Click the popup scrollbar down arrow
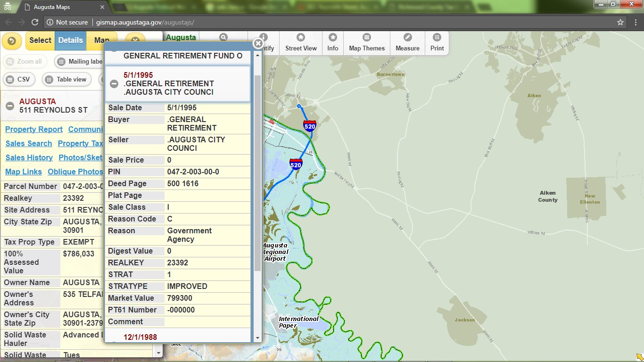 (257, 338)
